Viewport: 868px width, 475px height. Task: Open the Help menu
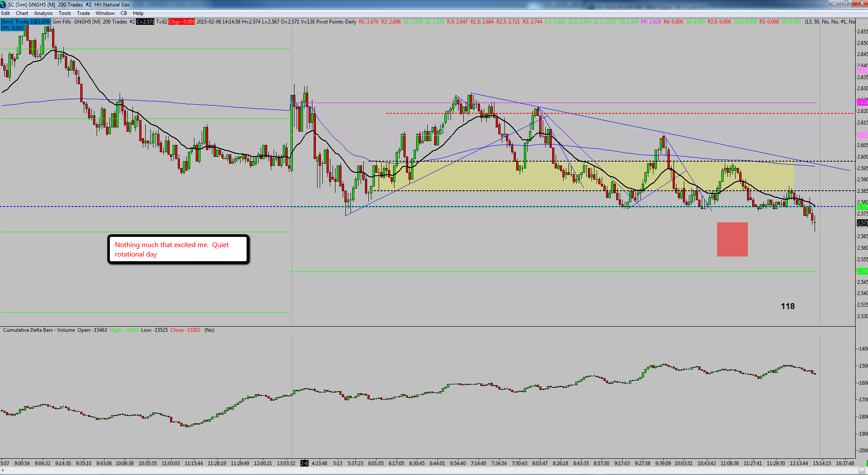[x=138, y=13]
